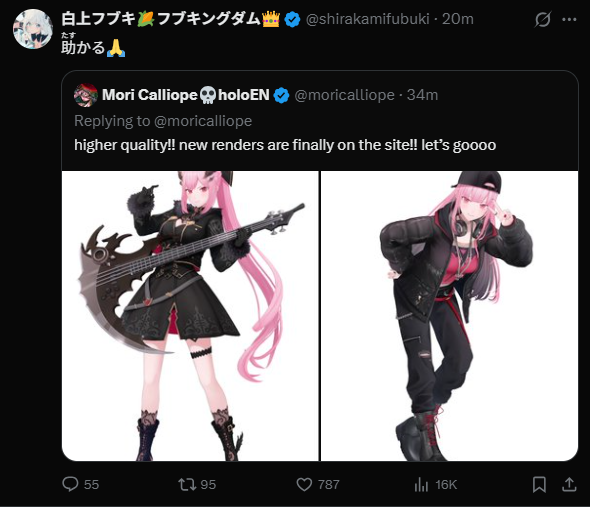The height and width of the screenshot is (507, 590).
Task: Open the share upload icon
Action: point(569,484)
